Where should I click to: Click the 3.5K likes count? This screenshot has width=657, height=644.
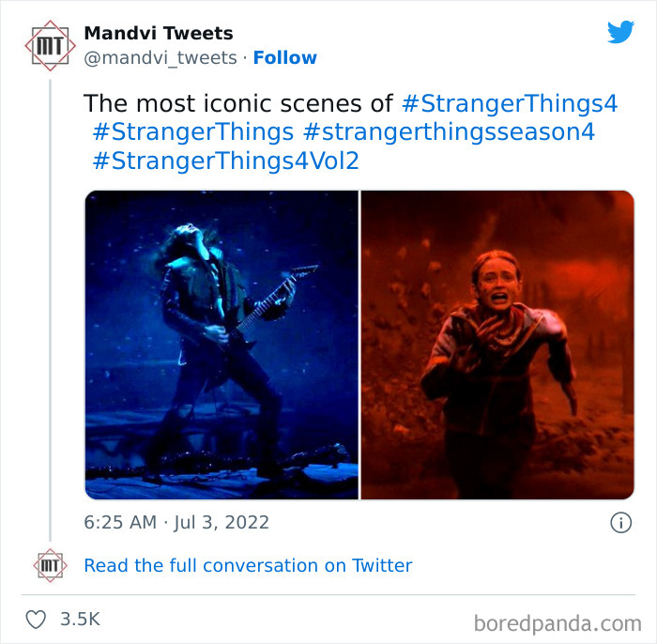tap(80, 620)
